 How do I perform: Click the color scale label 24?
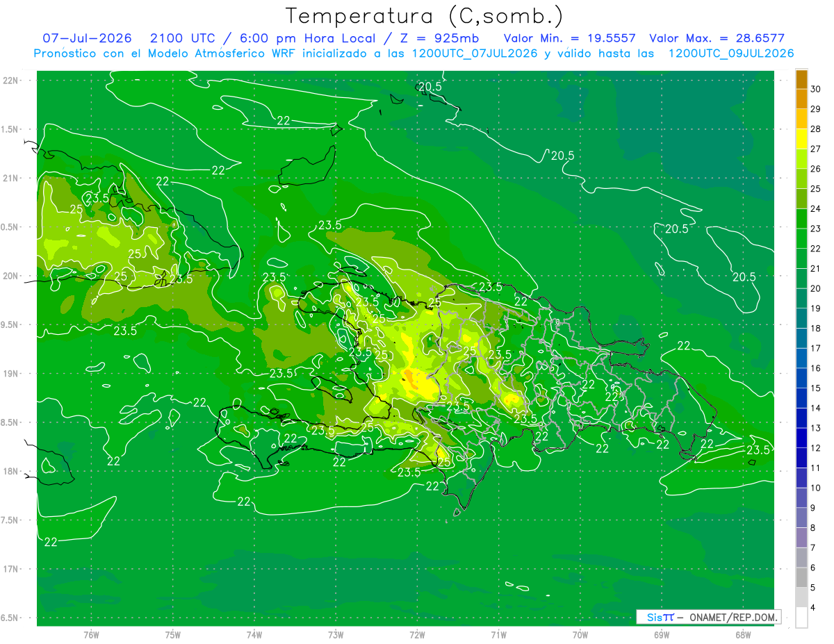pyautogui.click(x=815, y=208)
